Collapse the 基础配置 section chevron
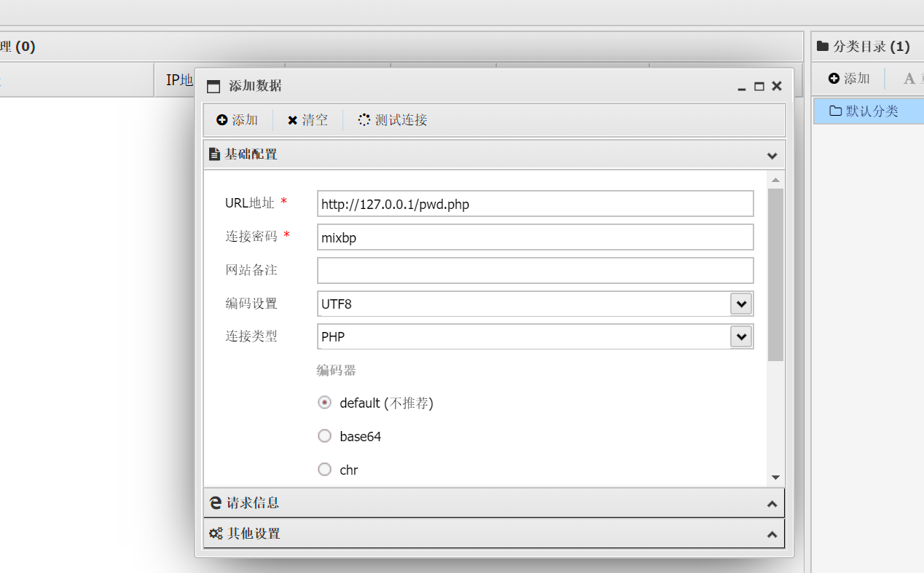Viewport: 924px width, 573px height. (772, 155)
